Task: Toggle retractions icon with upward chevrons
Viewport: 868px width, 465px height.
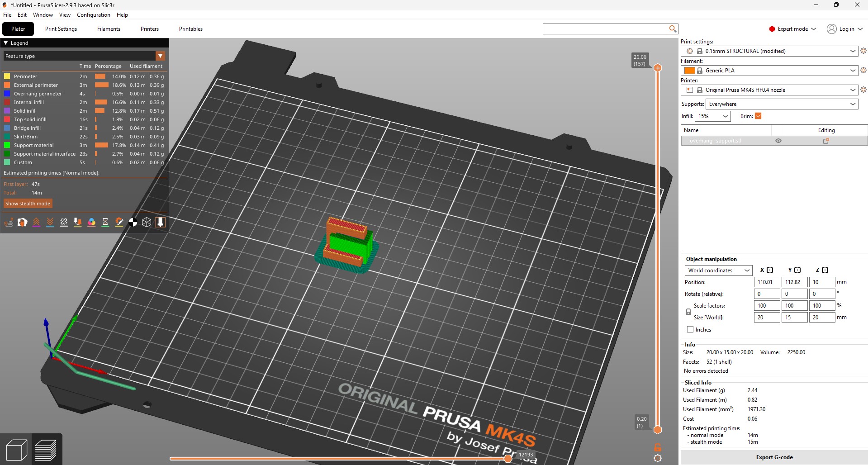Action: click(x=36, y=222)
